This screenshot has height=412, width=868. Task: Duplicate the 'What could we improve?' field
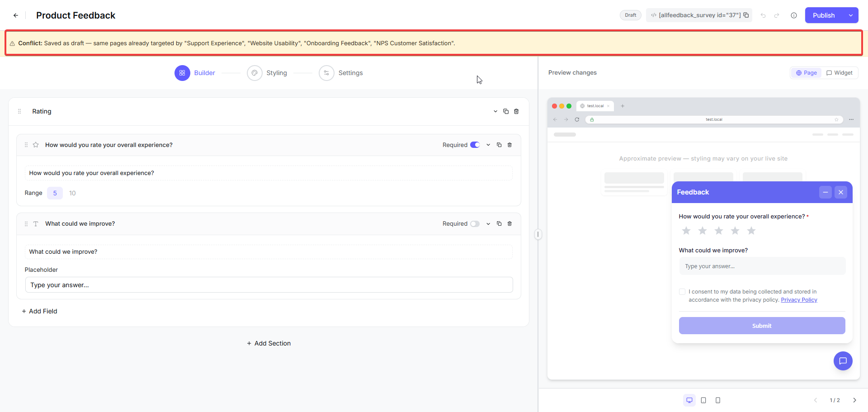499,223
